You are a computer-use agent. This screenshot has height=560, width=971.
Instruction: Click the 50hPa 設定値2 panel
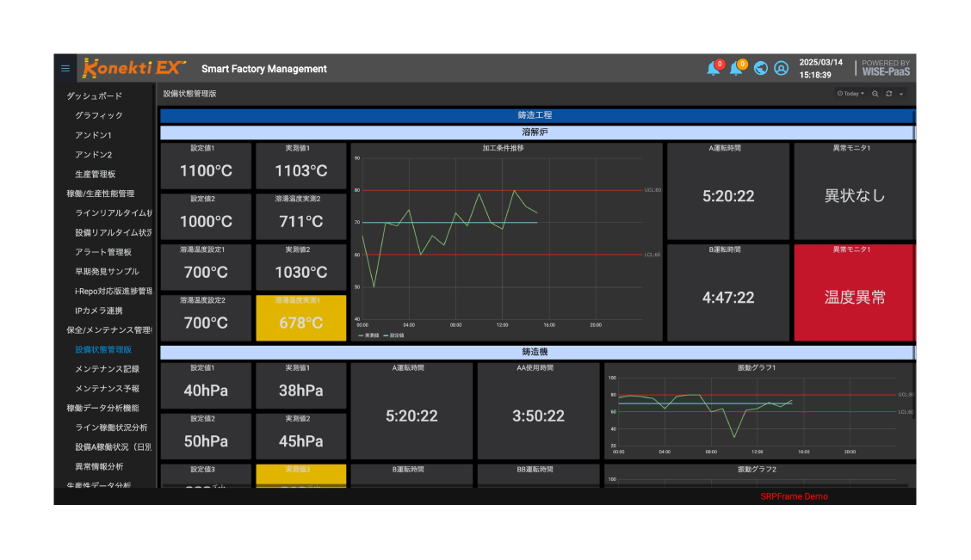206,436
